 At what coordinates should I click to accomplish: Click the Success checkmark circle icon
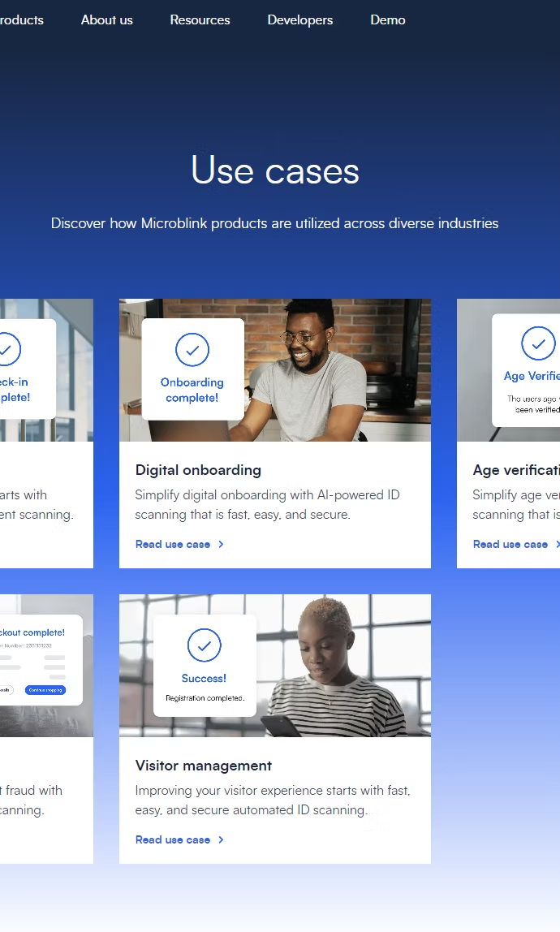pos(205,645)
